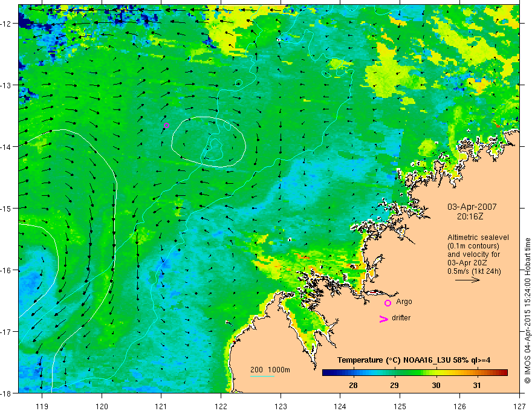The height and width of the screenshot is (411, 532).
Task: Click the '29' color bar tick label
Action: tap(394, 385)
